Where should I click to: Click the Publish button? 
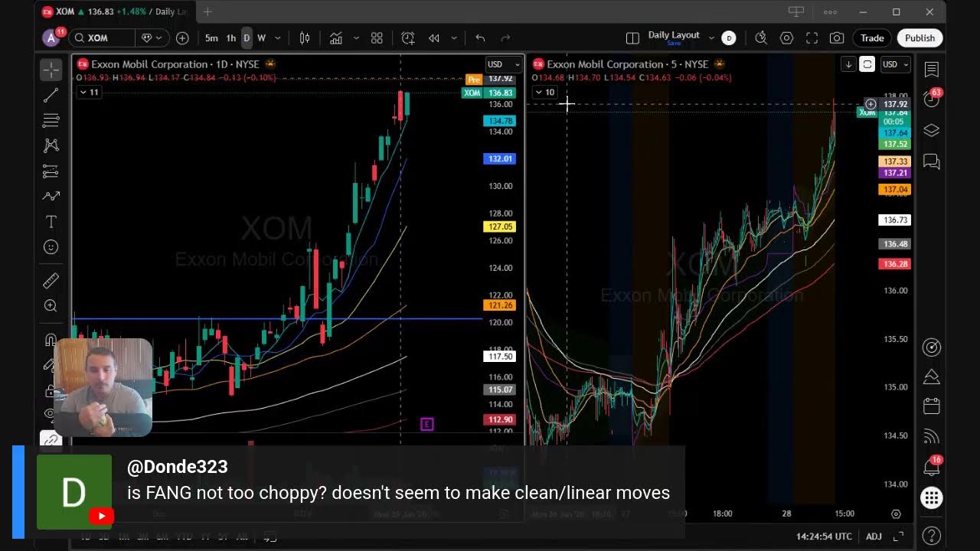(920, 37)
